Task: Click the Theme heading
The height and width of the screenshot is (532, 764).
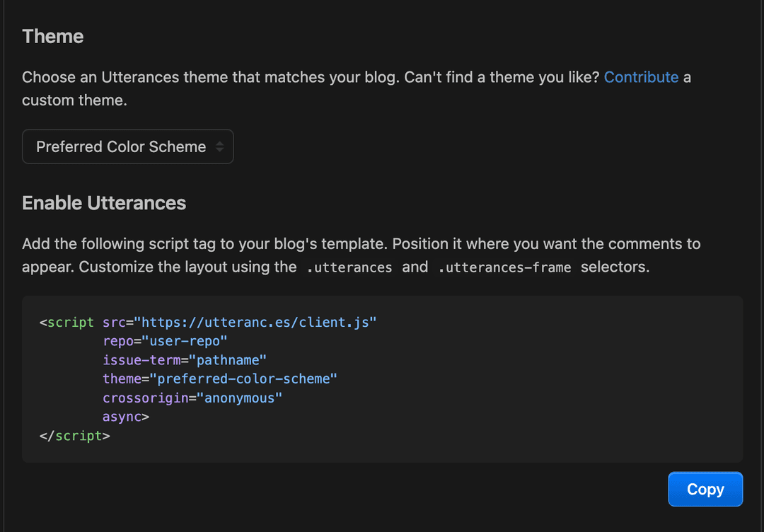Action: coord(53,37)
